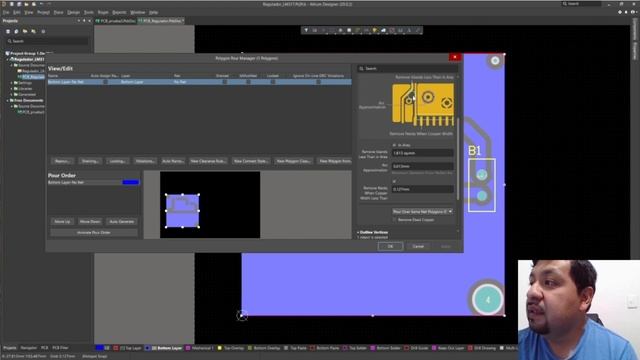Open the notifications bell icon at top right
The image size is (640, 360).
tap(626, 12)
